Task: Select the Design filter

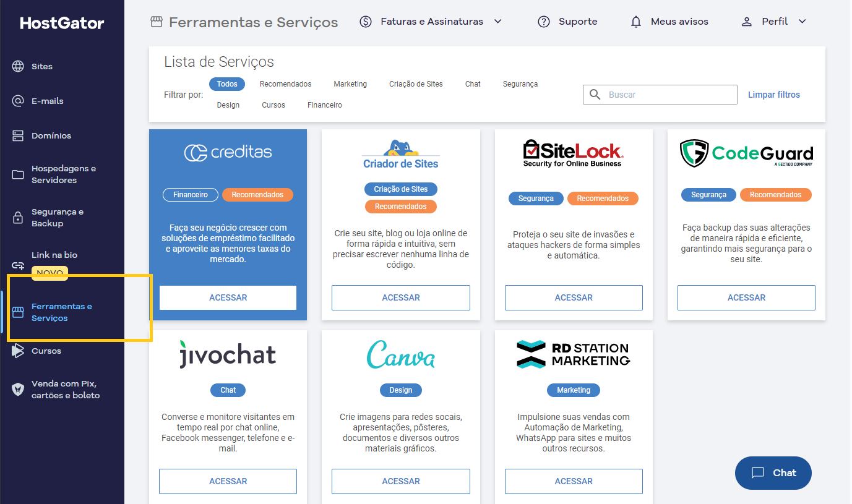Action: 228,105
